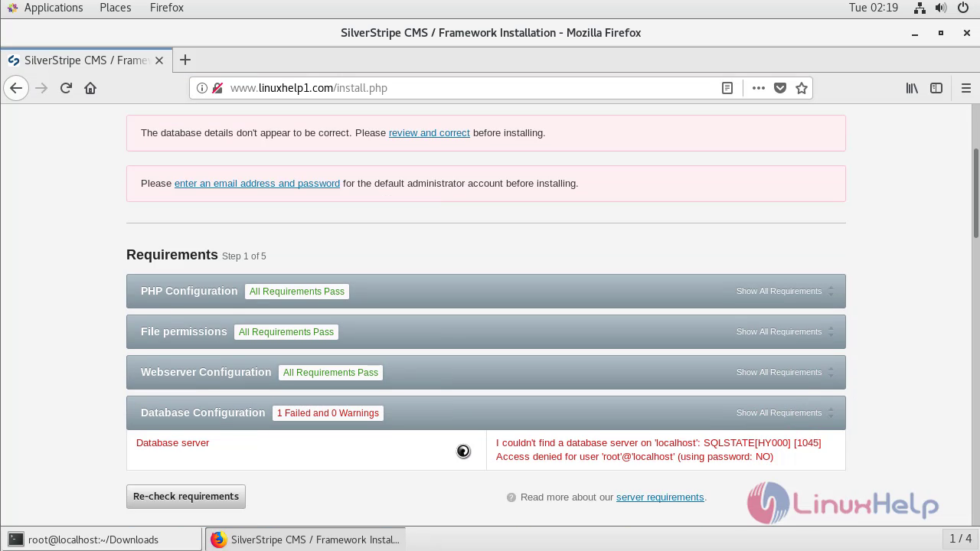The width and height of the screenshot is (980, 551).
Task: Click the review and correct link
Action: 429,132
